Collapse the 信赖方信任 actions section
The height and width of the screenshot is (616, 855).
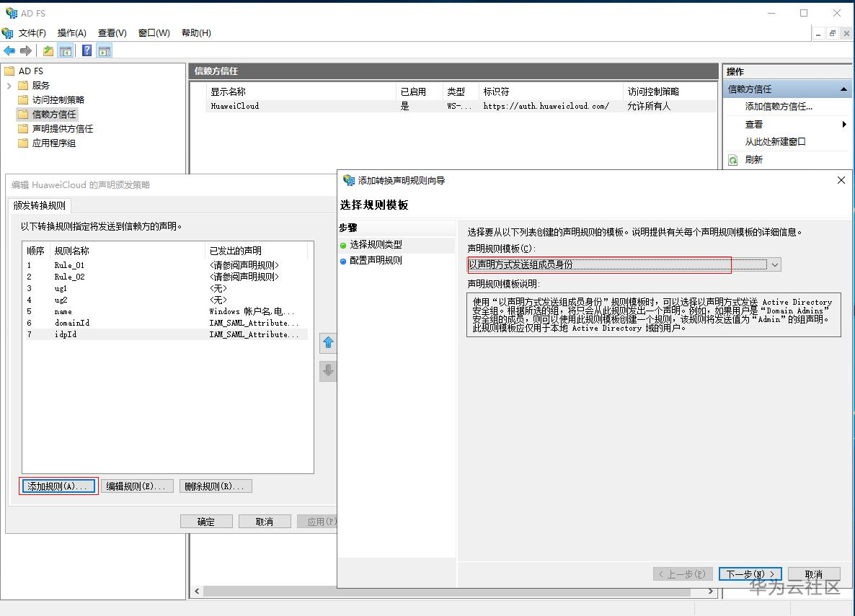pos(843,89)
